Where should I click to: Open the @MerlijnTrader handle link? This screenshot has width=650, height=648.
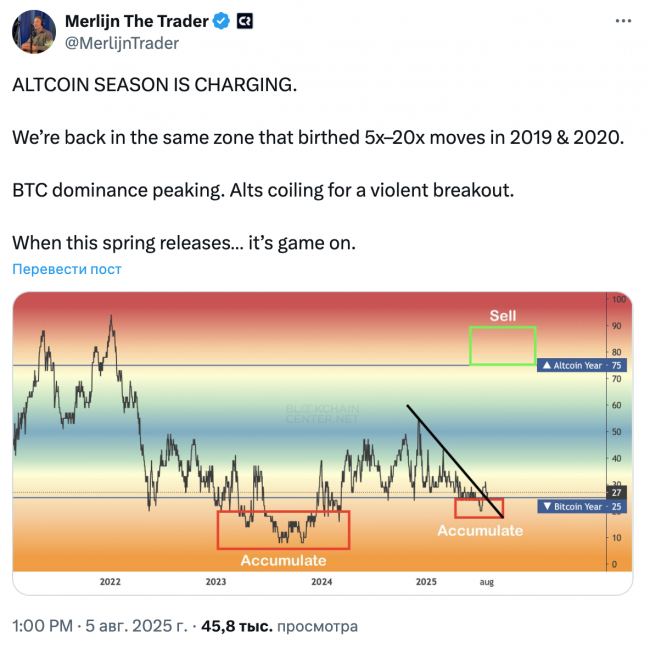pyautogui.click(x=122, y=43)
